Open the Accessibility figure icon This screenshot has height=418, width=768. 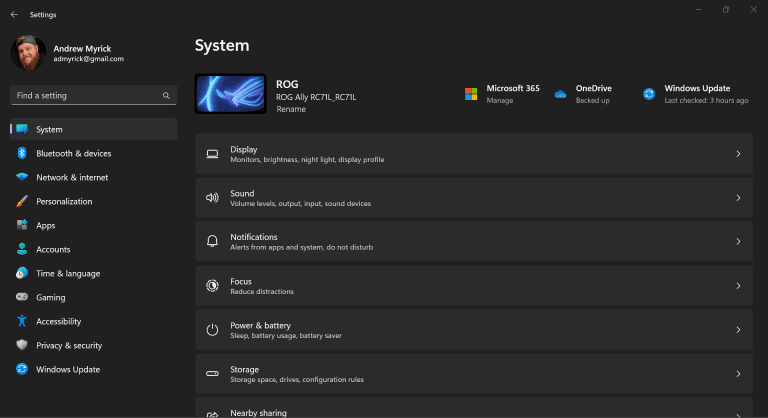click(21, 321)
